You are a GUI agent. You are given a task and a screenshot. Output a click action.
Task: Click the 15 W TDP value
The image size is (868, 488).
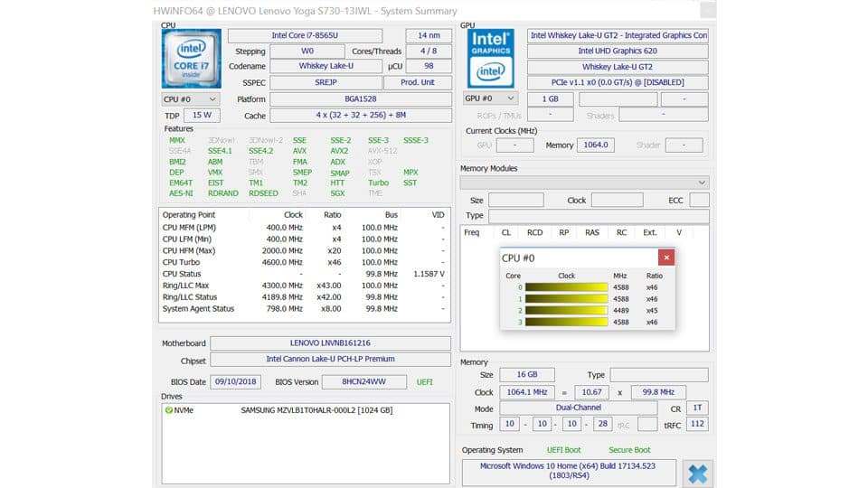pyautogui.click(x=202, y=115)
